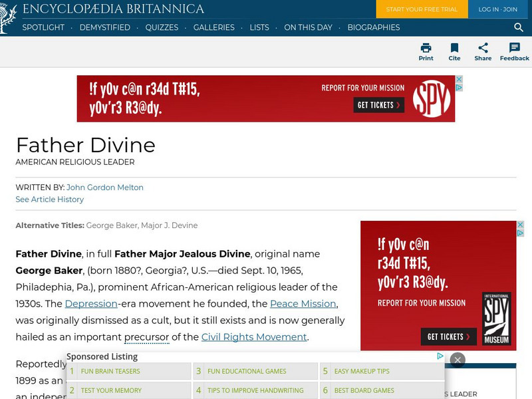Click the search magnifier icon
The height and width of the screenshot is (399, 532).
(518, 28)
